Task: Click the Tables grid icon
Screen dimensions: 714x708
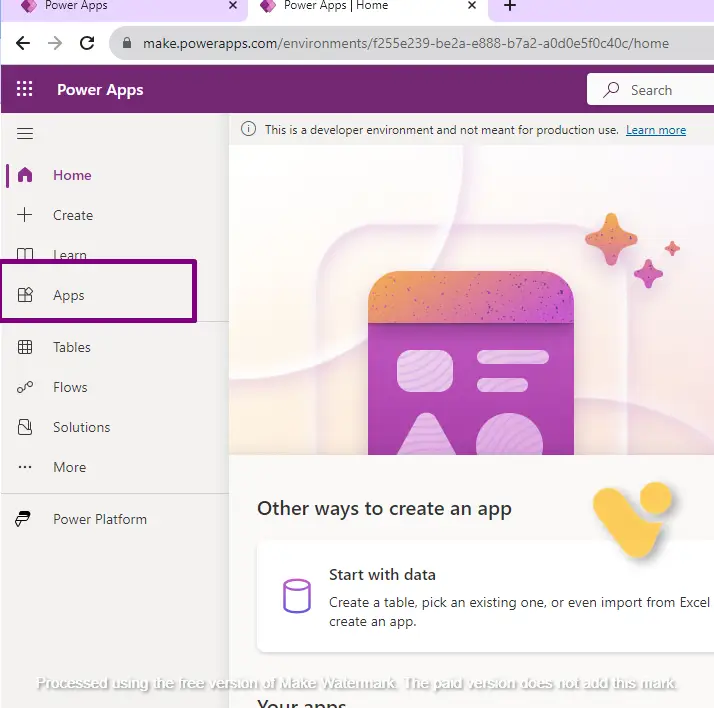Action: point(25,347)
